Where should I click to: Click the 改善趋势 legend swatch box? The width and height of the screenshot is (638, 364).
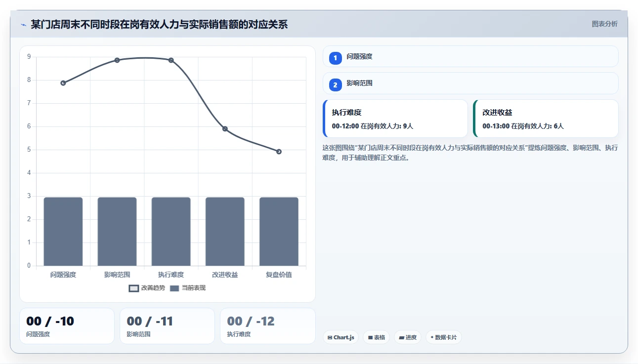[x=133, y=288]
